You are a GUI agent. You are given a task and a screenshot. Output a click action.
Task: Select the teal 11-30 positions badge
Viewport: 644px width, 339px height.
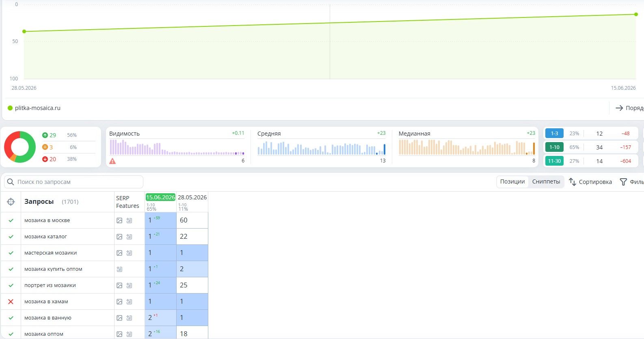pyautogui.click(x=554, y=161)
